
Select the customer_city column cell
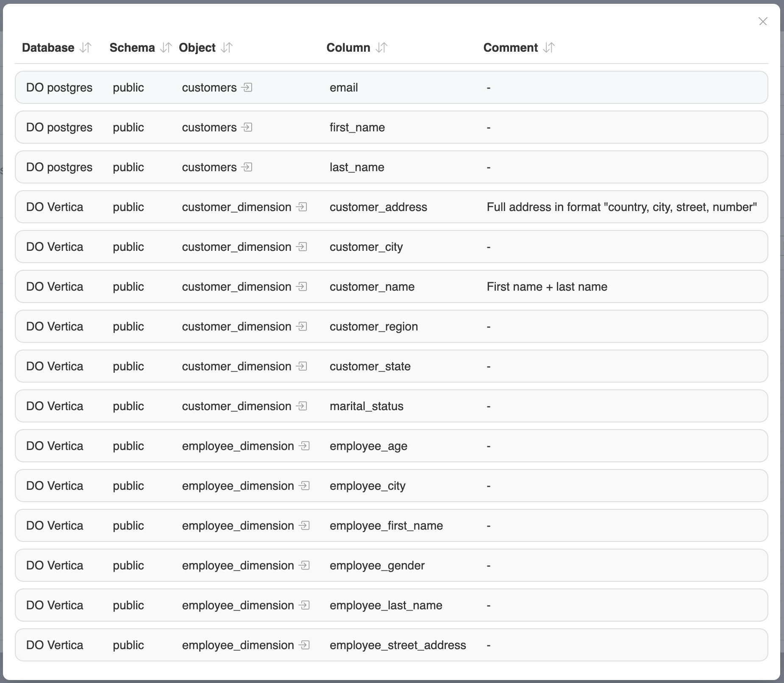(x=366, y=247)
